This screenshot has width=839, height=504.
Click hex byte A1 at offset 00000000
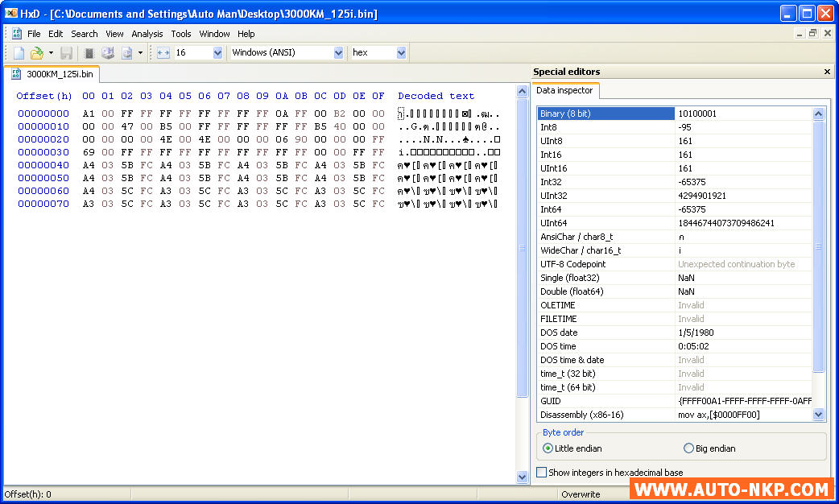(x=89, y=114)
